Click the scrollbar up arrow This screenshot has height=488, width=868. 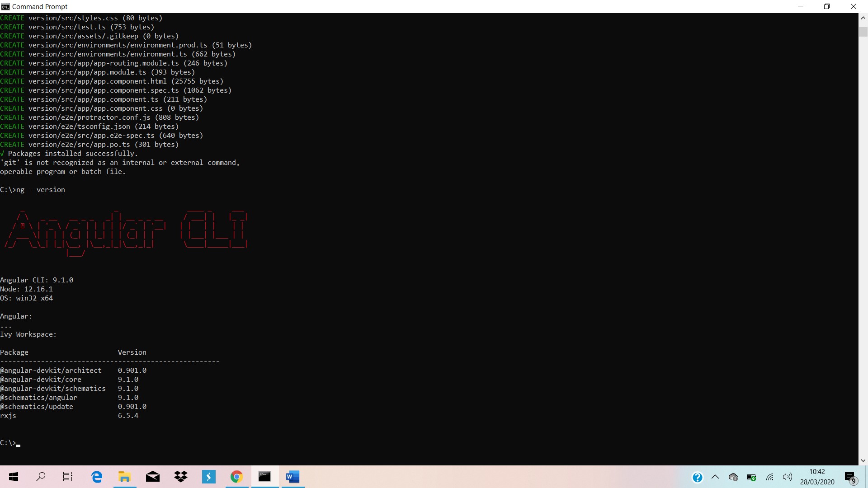point(863,18)
